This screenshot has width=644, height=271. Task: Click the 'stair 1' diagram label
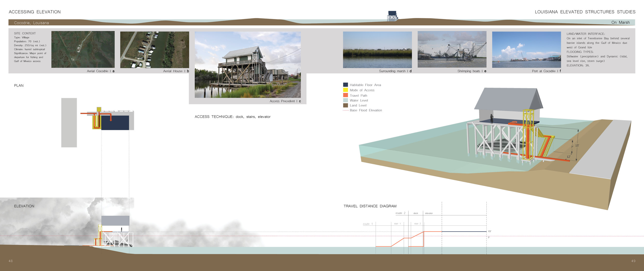[x=397, y=224]
